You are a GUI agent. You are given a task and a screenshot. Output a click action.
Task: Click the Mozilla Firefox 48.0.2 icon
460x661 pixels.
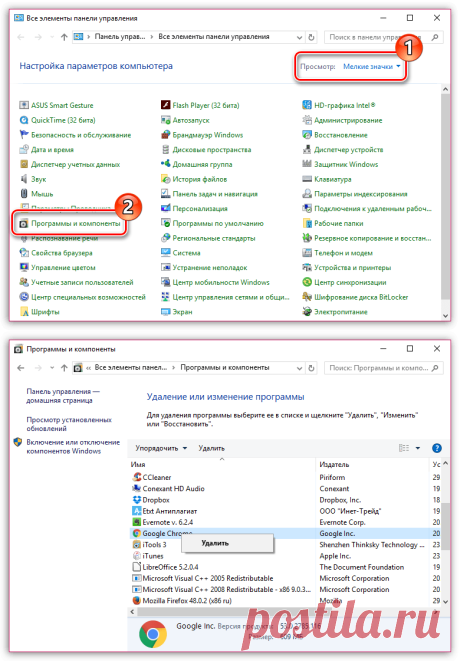[137, 600]
